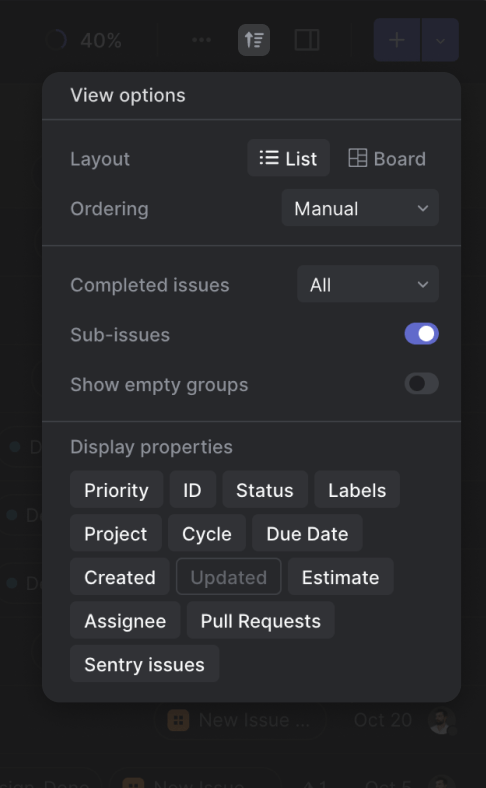Open the Manual ordering dropdown
Viewport: 486px width, 788px height.
pos(360,208)
